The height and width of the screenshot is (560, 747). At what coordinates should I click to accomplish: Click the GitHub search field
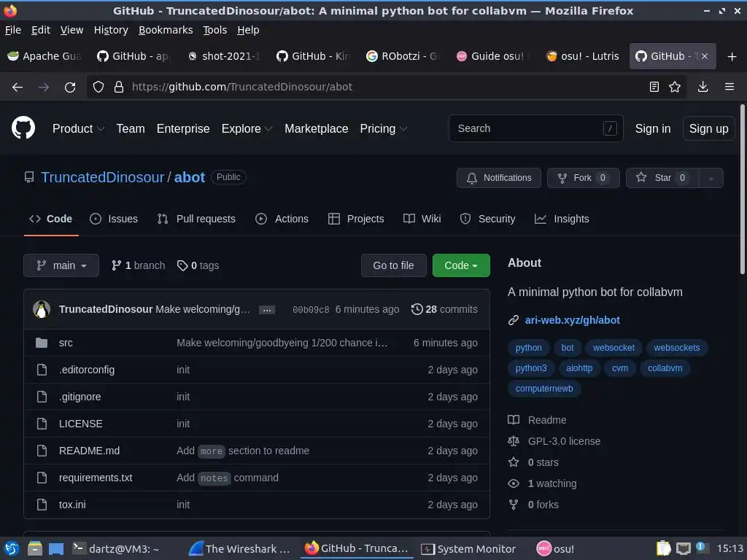pos(535,128)
